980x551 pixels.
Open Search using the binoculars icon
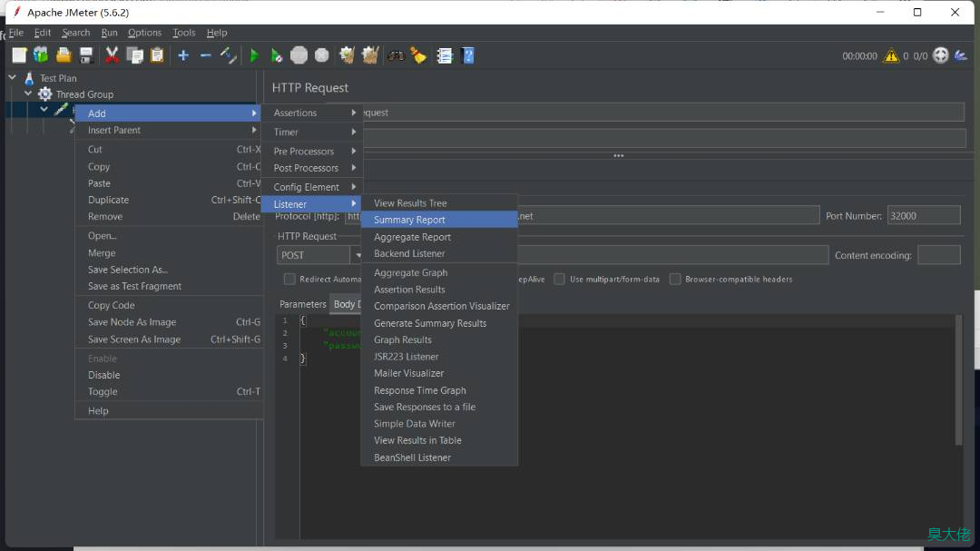click(x=396, y=55)
